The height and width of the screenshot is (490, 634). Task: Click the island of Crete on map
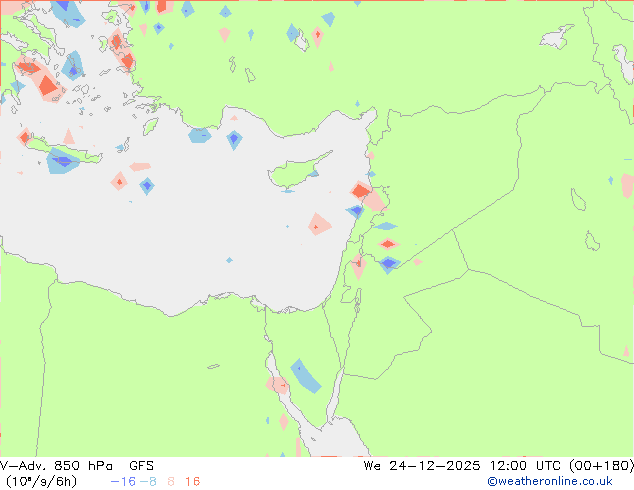[65, 151]
